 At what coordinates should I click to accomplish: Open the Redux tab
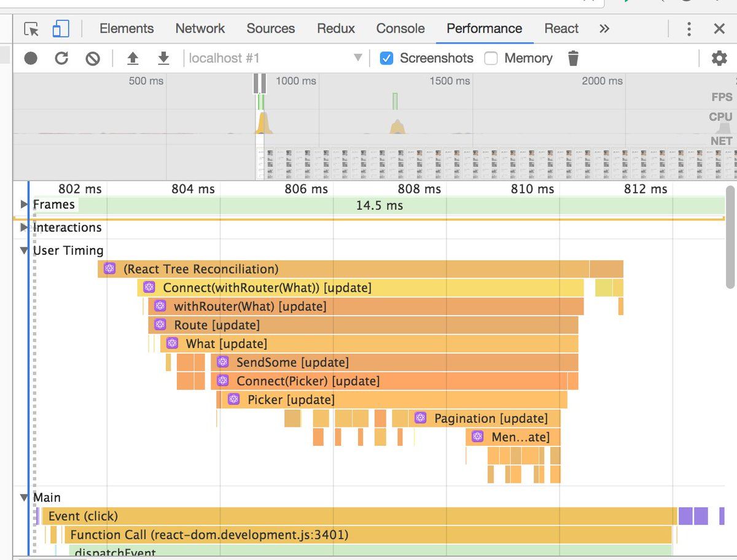pyautogui.click(x=336, y=28)
